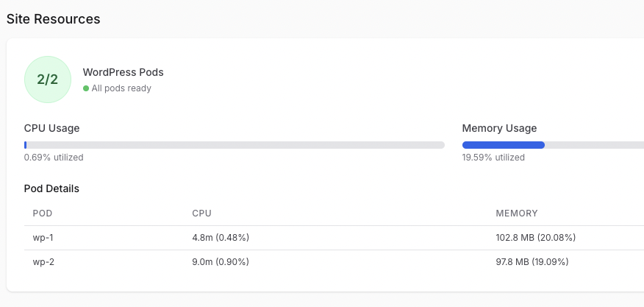644x307 pixels.
Task: Click the MEMORY column header
Action: tap(517, 214)
